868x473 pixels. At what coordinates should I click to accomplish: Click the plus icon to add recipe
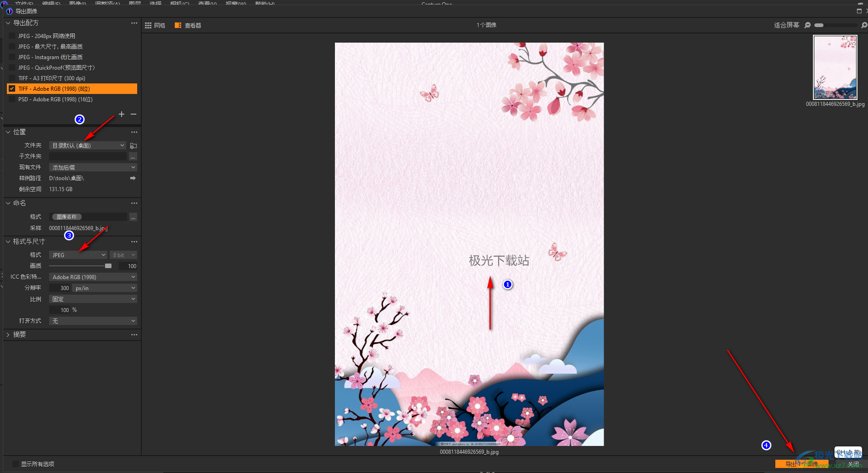point(122,114)
